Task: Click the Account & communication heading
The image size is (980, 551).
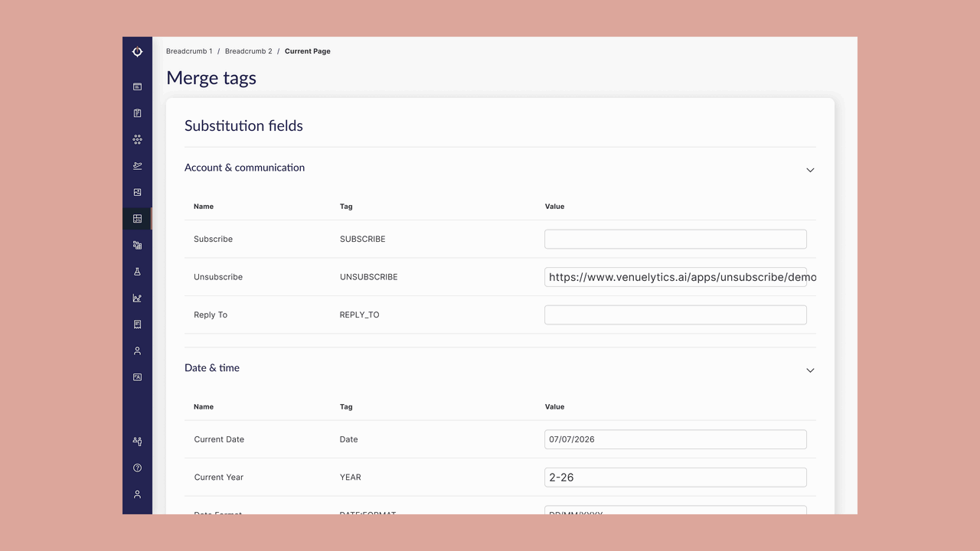Action: [244, 168]
